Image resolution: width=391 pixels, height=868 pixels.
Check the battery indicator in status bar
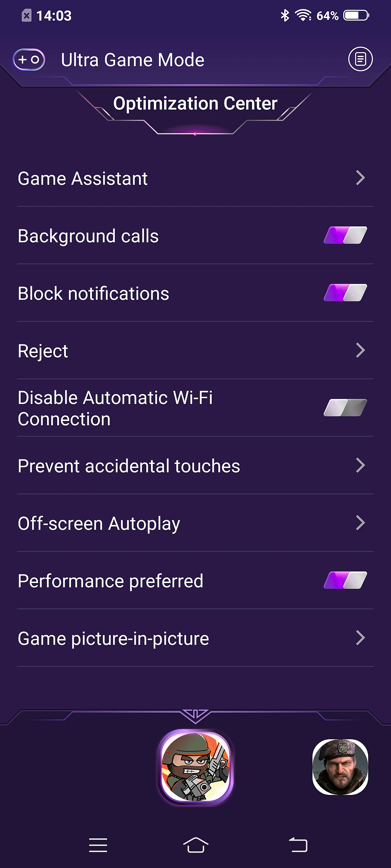pyautogui.click(x=356, y=15)
